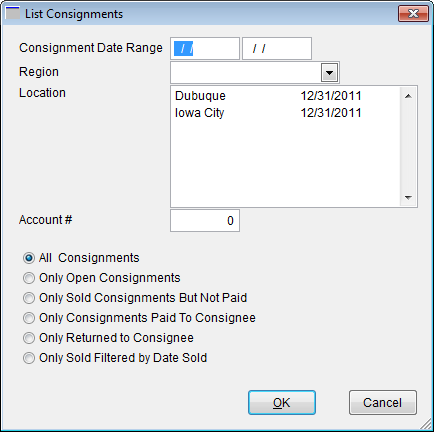The height and width of the screenshot is (432, 434).
Task: Click the Account # input field
Action: (205, 220)
